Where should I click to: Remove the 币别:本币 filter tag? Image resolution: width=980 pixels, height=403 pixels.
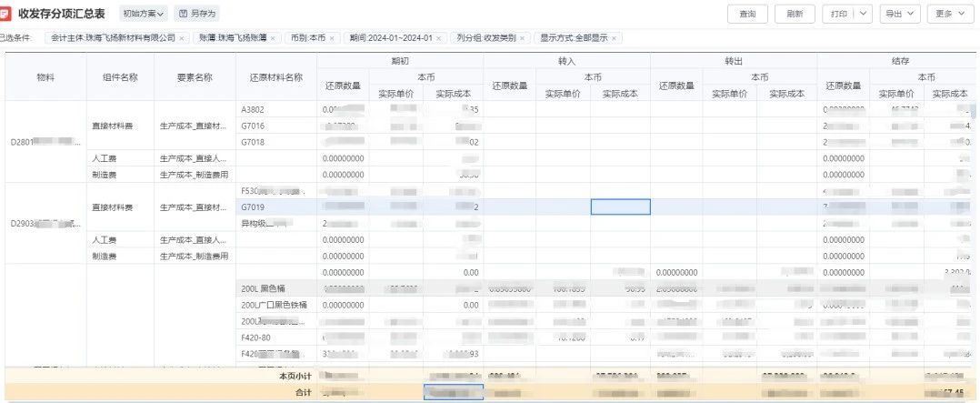pyautogui.click(x=332, y=38)
